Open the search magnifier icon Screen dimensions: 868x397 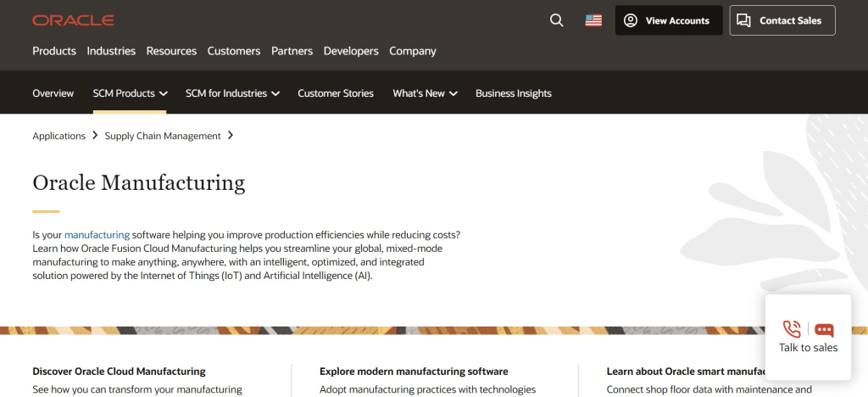556,20
